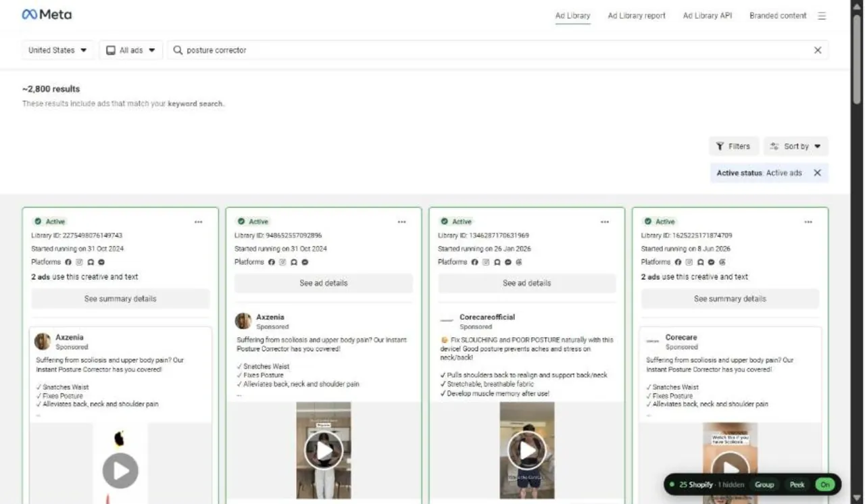The height and width of the screenshot is (504, 865).
Task: Click Instagram platform icon on ad 1625225171874709
Action: 689,262
